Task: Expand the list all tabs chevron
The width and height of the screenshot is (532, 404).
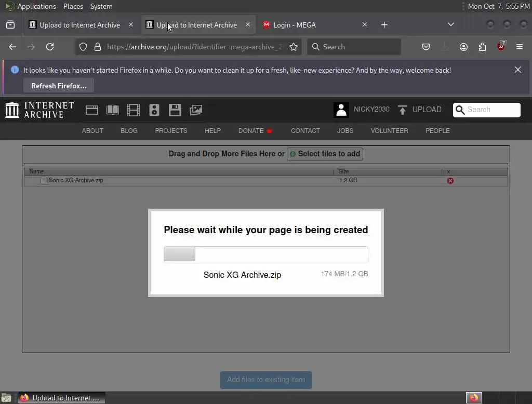Action: (x=450, y=24)
